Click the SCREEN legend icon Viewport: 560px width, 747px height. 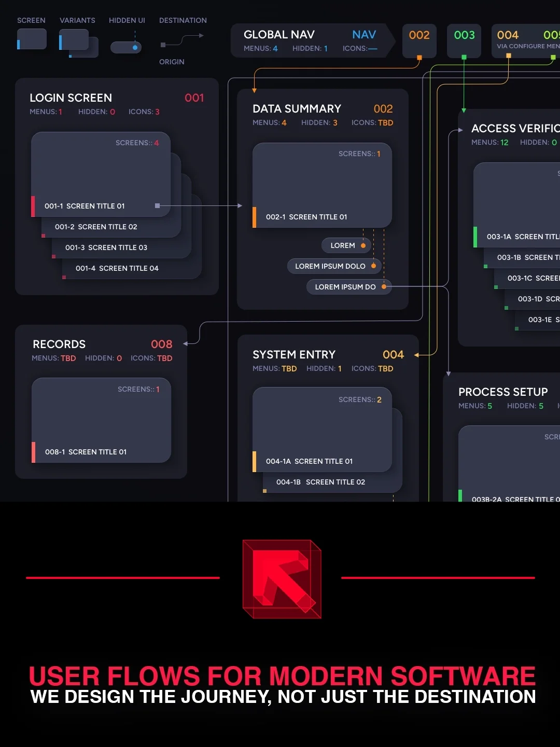[31, 38]
